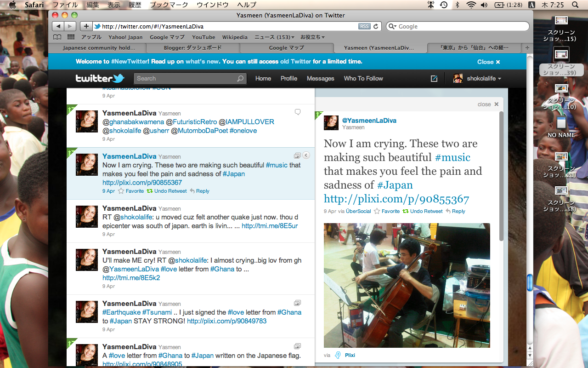Open the Messages link in Twitter header

pos(320,79)
